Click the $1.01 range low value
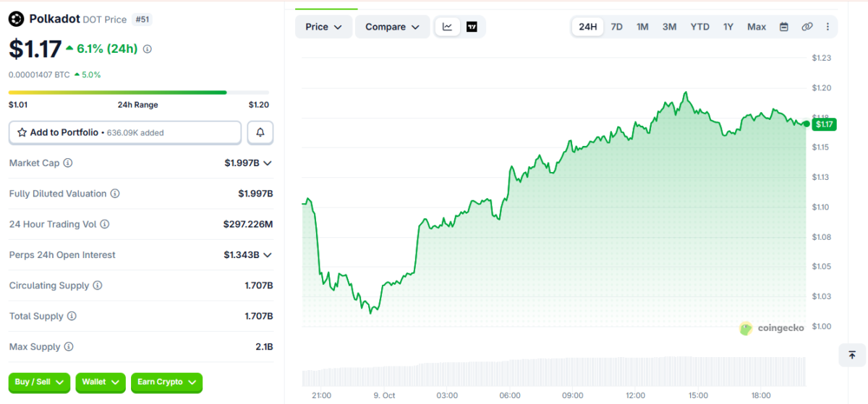 18,105
